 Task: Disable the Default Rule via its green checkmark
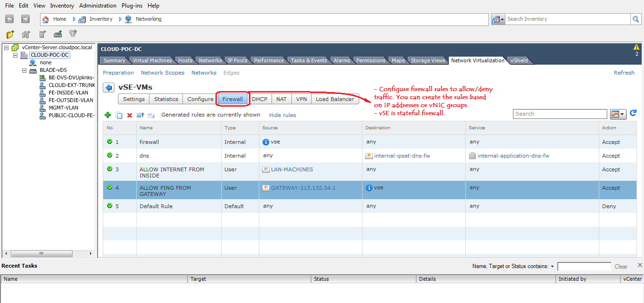click(x=109, y=206)
